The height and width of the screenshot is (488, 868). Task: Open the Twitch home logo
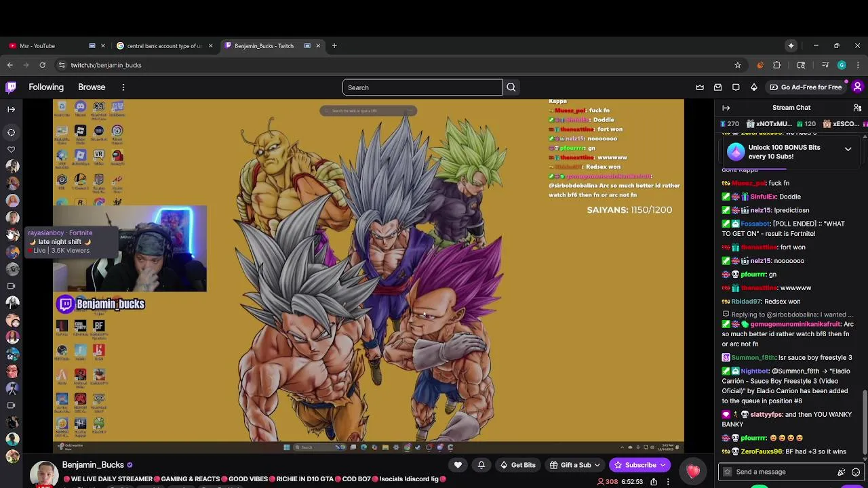pos(11,87)
